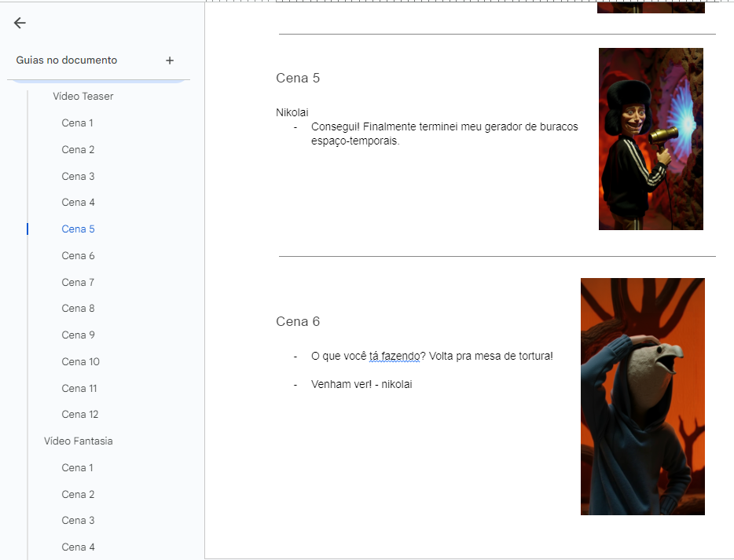734x560 pixels.
Task: Select the Nikolai wormhole generator image
Action: (651, 139)
